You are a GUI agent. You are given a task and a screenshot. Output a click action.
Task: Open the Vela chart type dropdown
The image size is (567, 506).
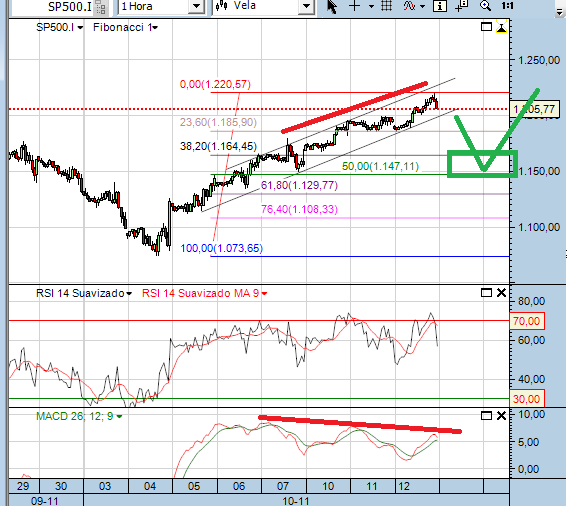point(306,7)
